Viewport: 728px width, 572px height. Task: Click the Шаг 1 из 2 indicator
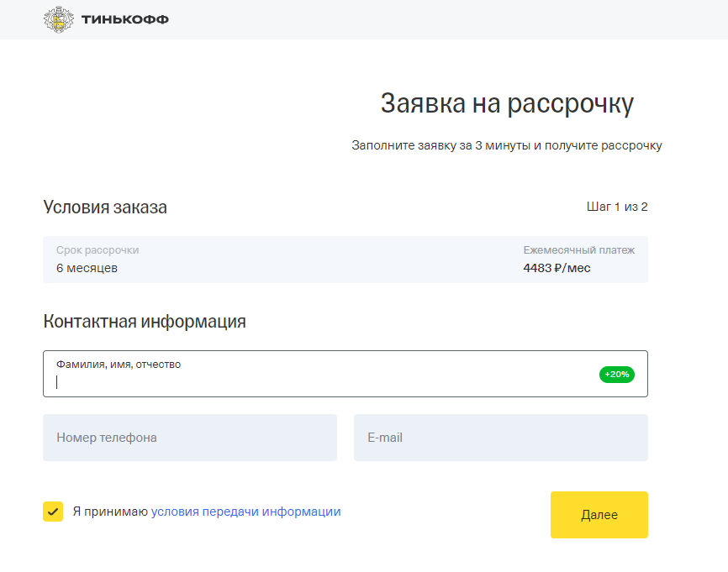coord(617,207)
